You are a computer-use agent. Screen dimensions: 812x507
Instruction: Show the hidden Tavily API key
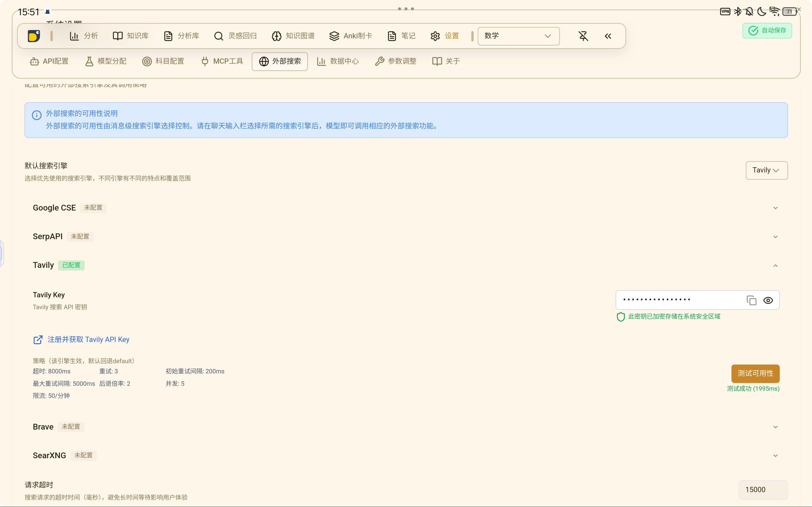point(768,300)
